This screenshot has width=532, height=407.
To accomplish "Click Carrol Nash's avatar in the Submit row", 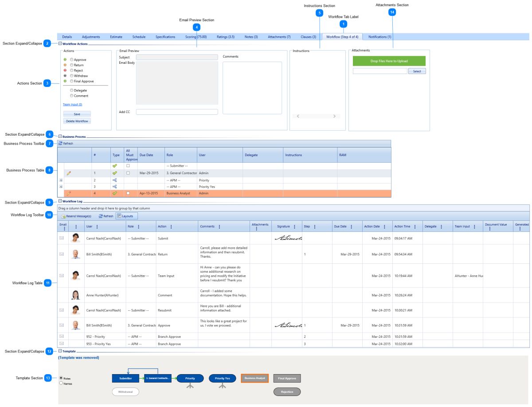I will [76, 238].
